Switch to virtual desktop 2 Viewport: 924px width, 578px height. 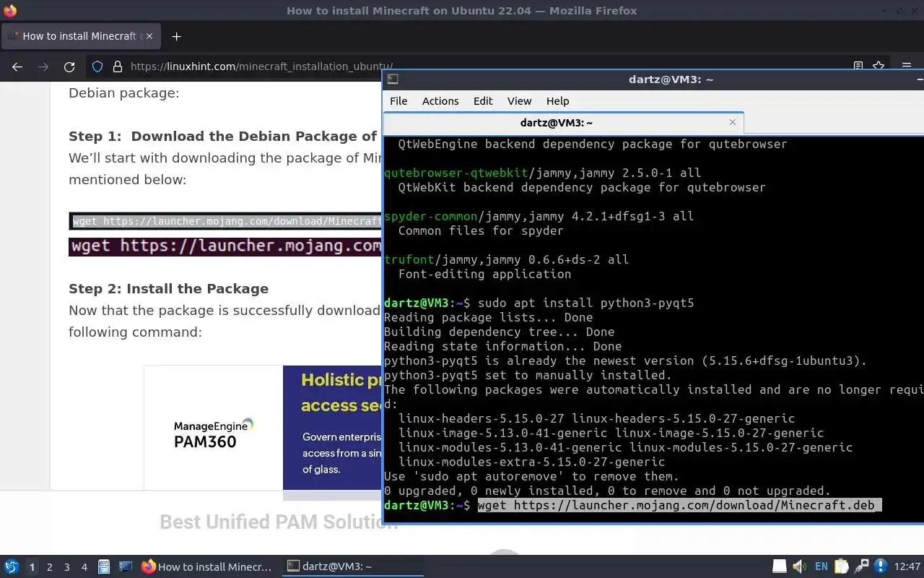tap(50, 567)
